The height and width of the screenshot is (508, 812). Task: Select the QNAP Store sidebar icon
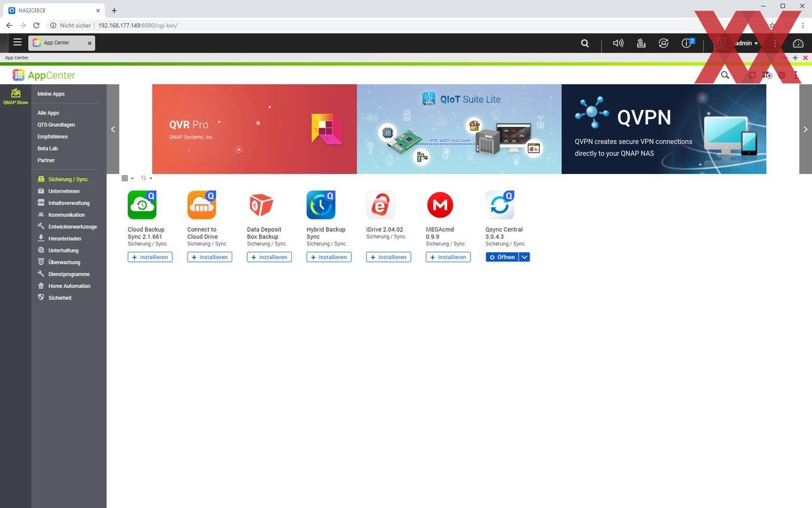[x=16, y=96]
